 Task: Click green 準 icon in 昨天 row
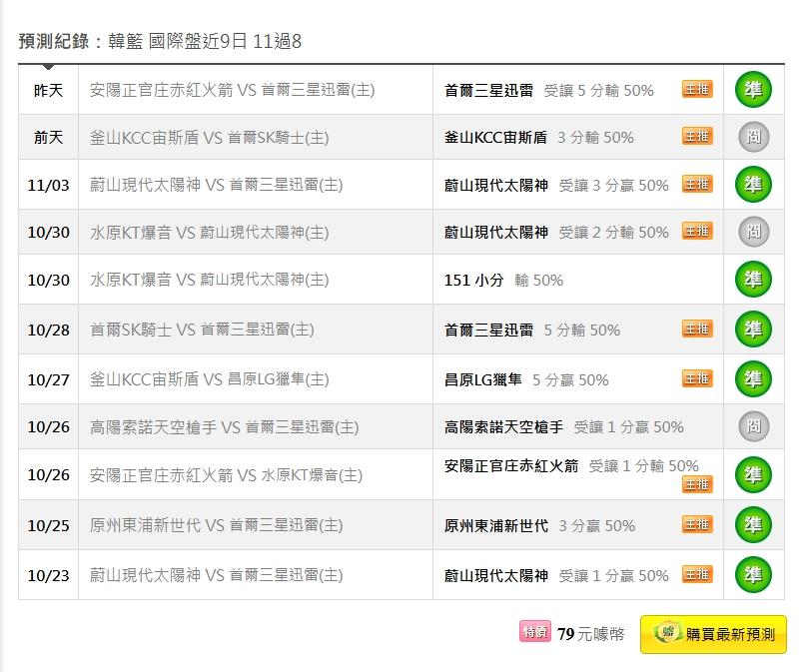(x=753, y=89)
